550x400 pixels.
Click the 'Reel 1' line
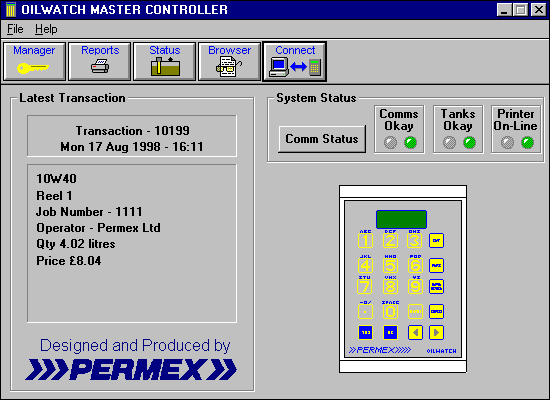click(x=54, y=195)
